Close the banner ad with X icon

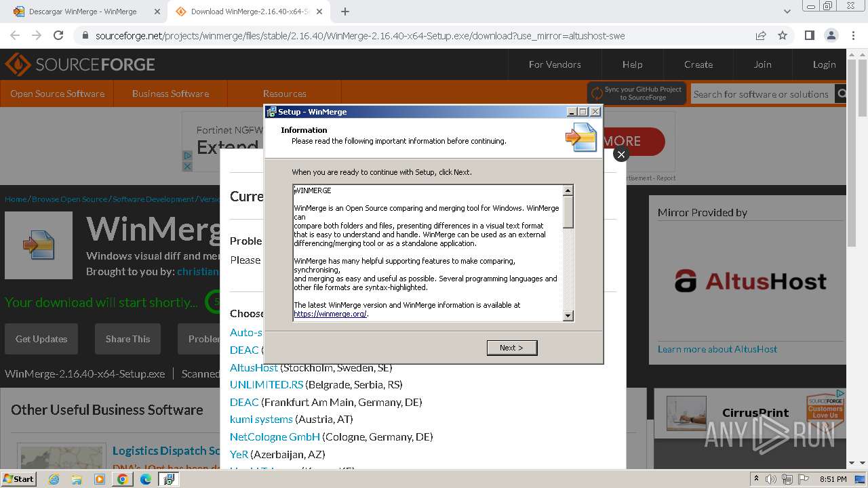point(188,166)
